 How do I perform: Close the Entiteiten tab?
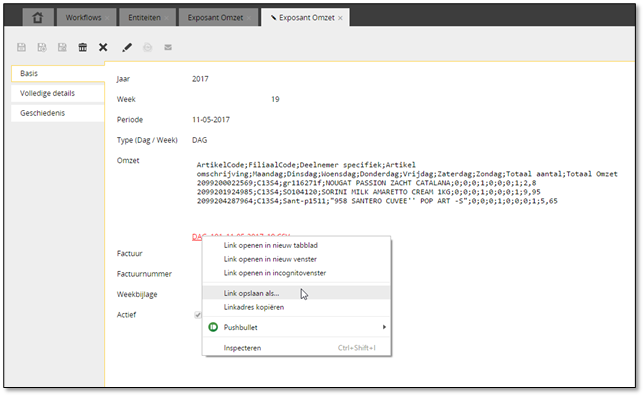[166, 18]
